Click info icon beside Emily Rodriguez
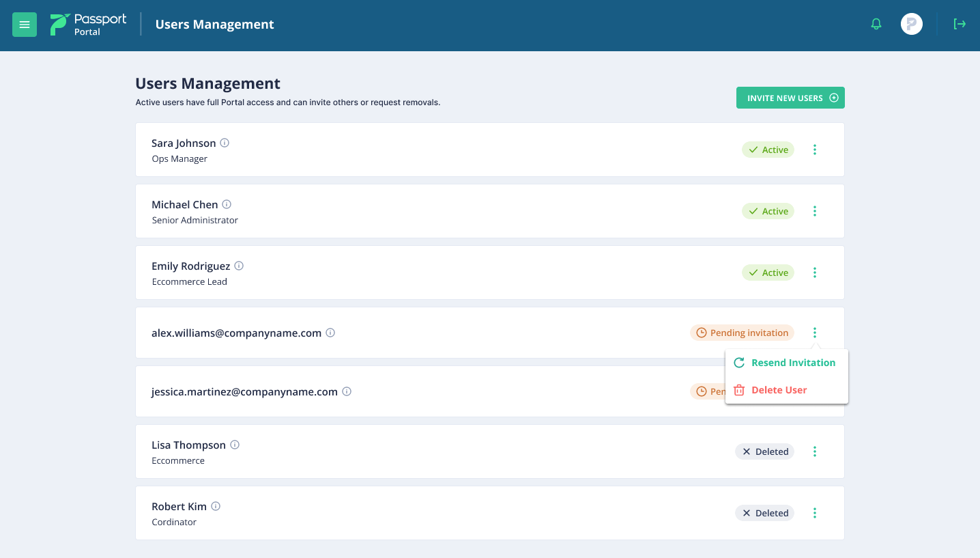Image resolution: width=980 pixels, height=558 pixels. [x=239, y=266]
